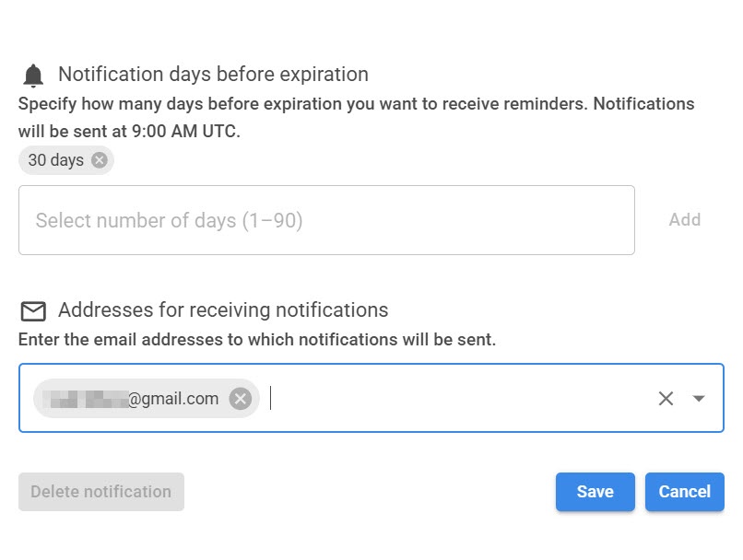Select the 30 days chip label

pos(55,160)
